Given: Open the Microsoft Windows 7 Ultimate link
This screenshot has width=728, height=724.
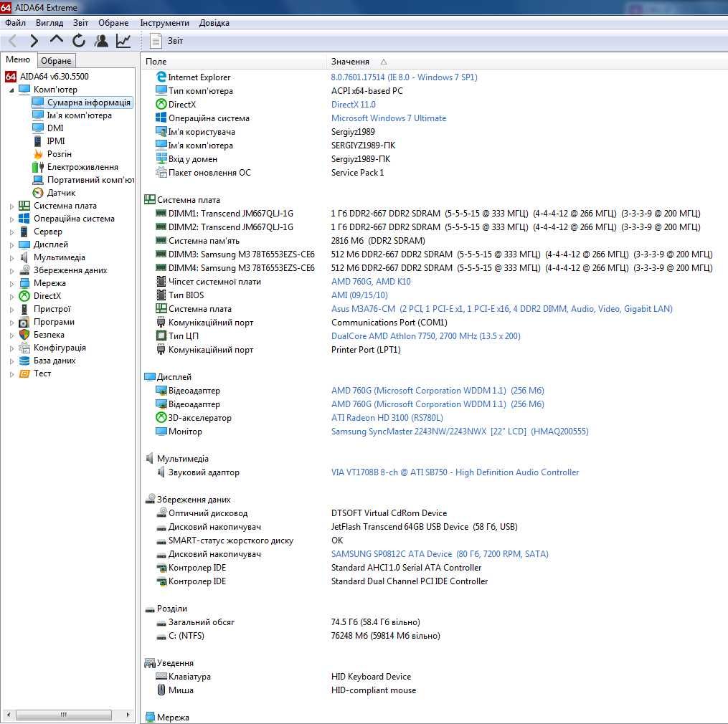Looking at the screenshot, I should coord(389,118).
